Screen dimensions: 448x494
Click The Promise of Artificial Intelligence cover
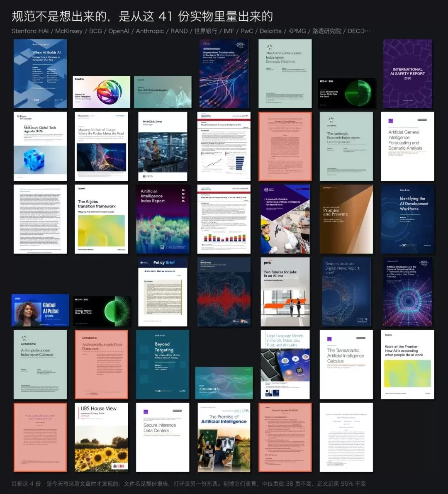pyautogui.click(x=224, y=438)
